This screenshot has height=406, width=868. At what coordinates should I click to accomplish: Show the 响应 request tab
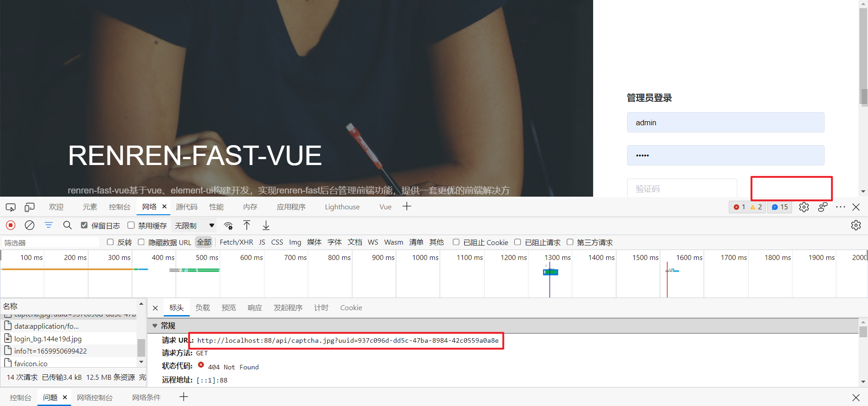tap(255, 308)
